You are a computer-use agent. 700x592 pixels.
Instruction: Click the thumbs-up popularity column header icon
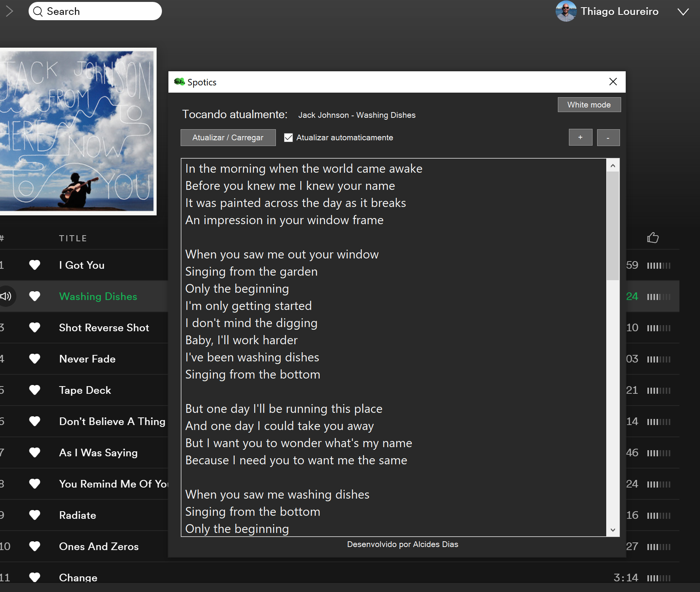tap(653, 237)
